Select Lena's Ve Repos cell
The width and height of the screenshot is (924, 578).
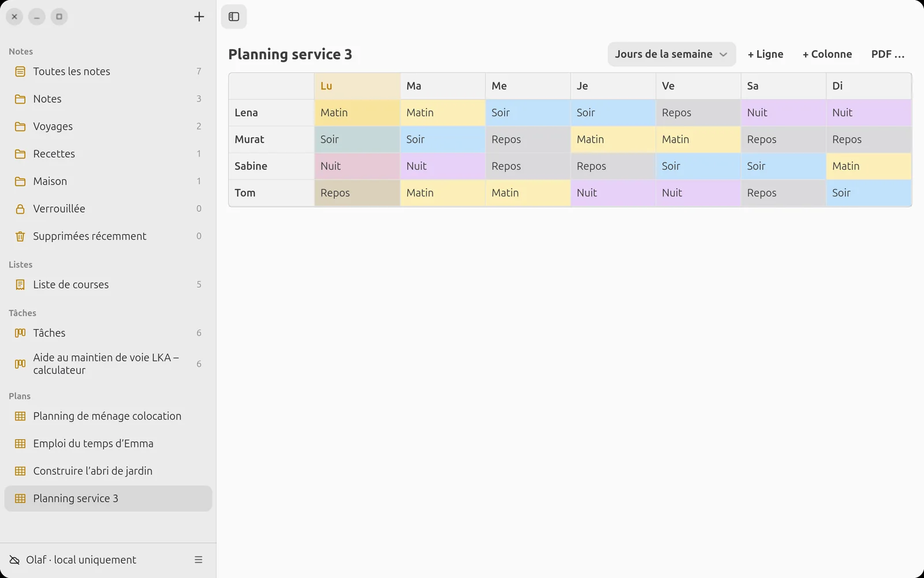point(698,113)
